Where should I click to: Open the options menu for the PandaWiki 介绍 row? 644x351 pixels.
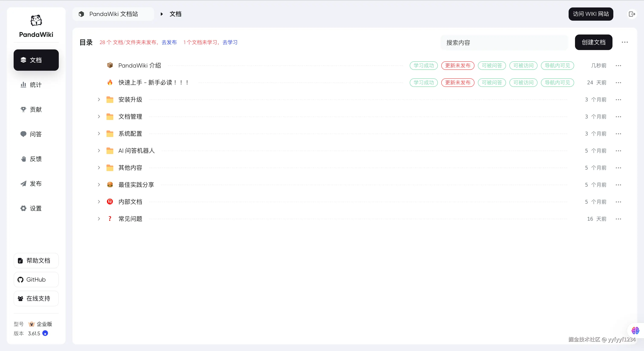tap(618, 66)
